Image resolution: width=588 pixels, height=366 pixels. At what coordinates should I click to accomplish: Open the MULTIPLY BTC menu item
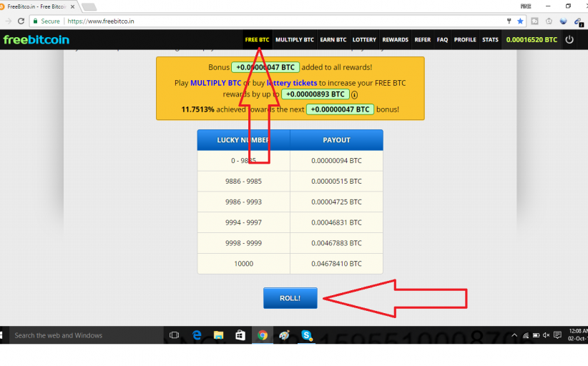[x=294, y=40]
